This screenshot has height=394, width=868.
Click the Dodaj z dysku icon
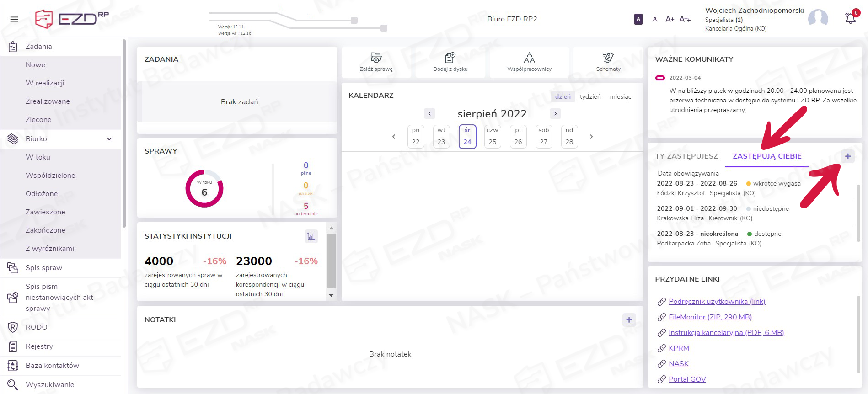[x=450, y=58]
